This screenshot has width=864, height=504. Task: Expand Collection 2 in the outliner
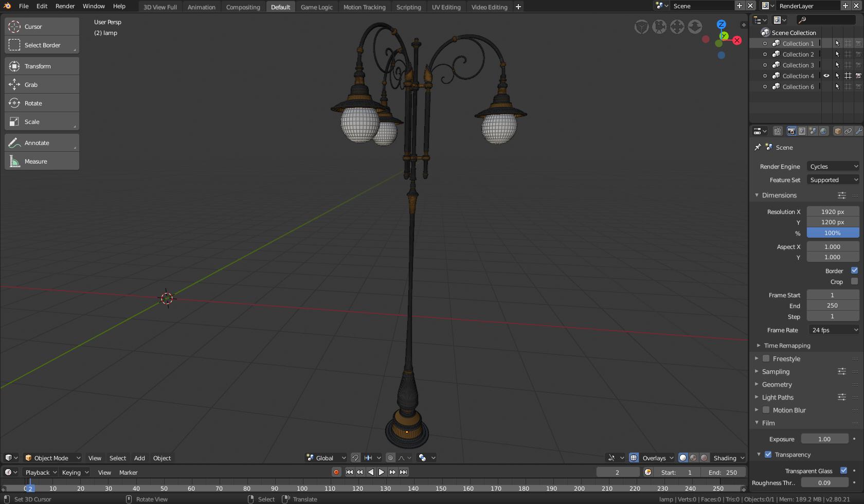click(765, 54)
